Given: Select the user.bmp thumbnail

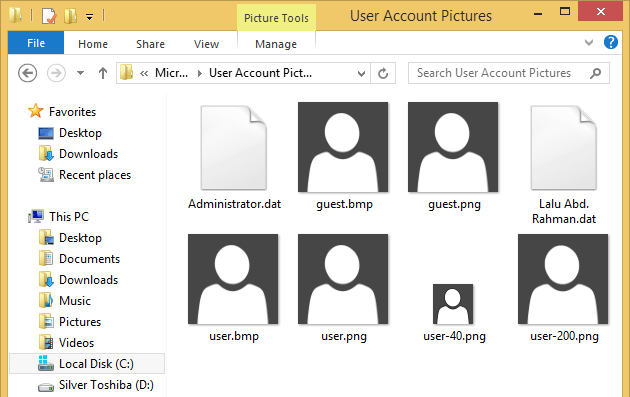Looking at the screenshot, I should (233, 279).
